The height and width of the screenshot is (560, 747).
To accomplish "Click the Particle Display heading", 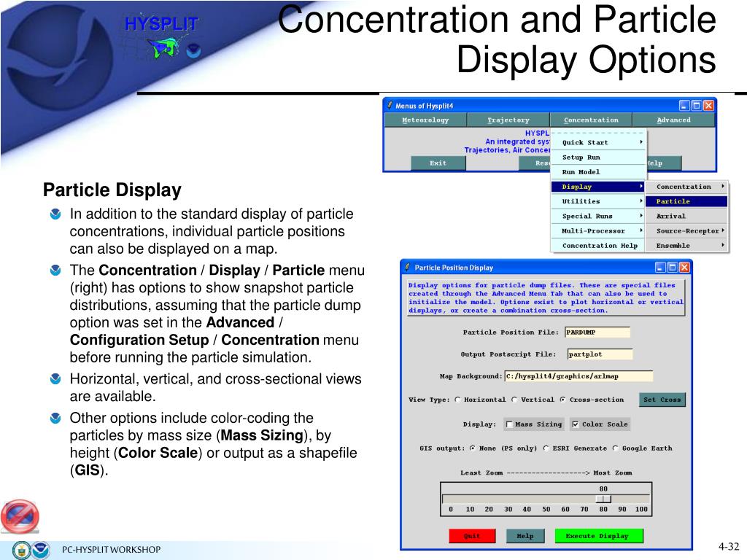I will (x=112, y=190).
